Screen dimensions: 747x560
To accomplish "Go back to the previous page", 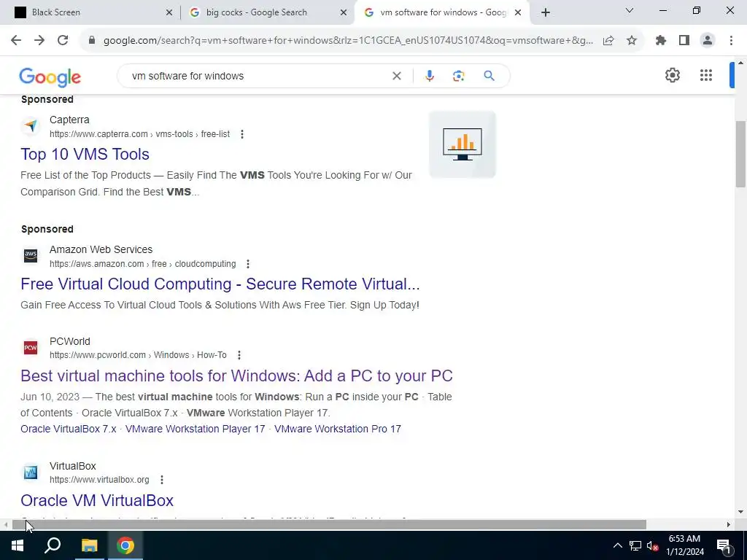I will 16,41.
